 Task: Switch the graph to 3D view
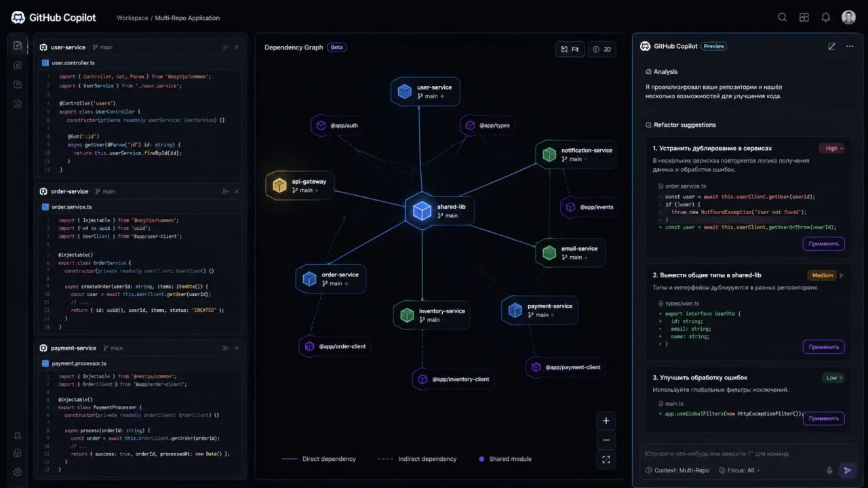click(x=602, y=49)
